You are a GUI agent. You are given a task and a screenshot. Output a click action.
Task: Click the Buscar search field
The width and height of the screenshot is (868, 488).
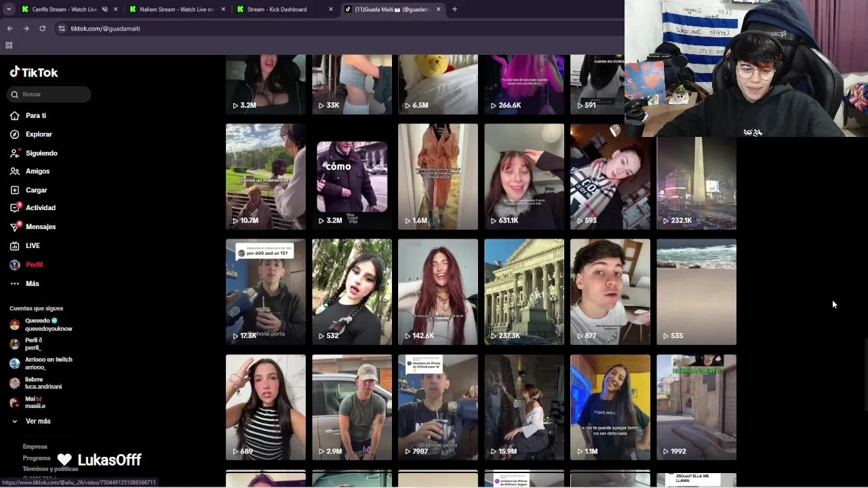click(x=49, y=94)
